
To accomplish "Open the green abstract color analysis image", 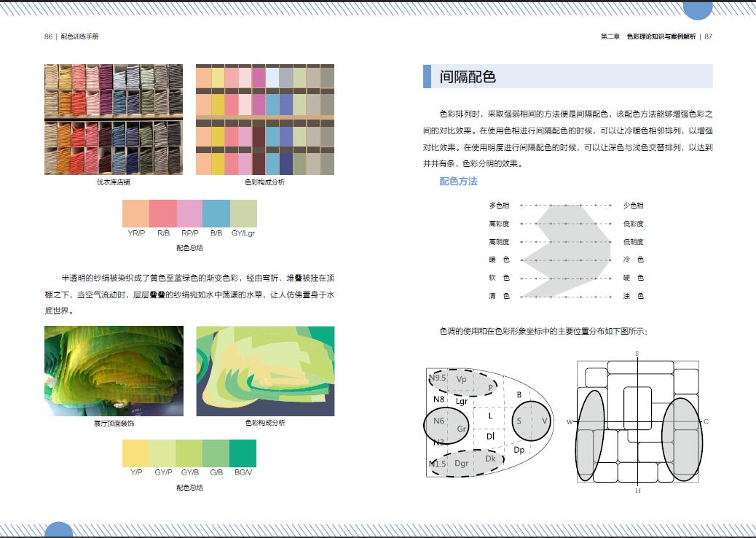I will pos(264,371).
